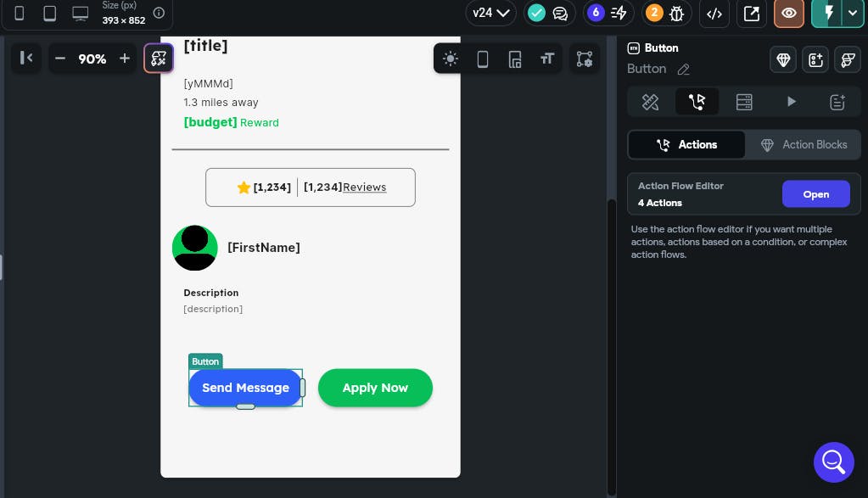
Task: Open the Action Flow Editor
Action: 815,194
